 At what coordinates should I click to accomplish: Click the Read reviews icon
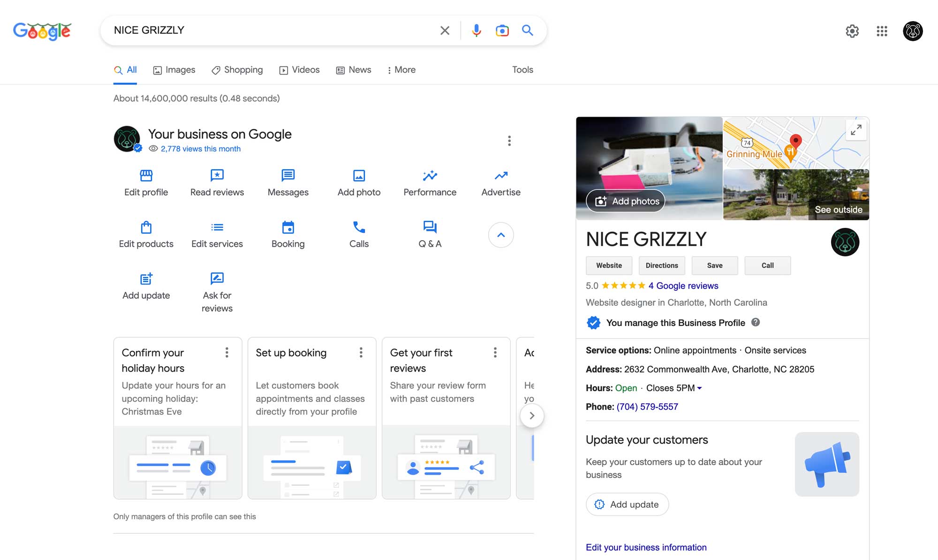(x=217, y=175)
